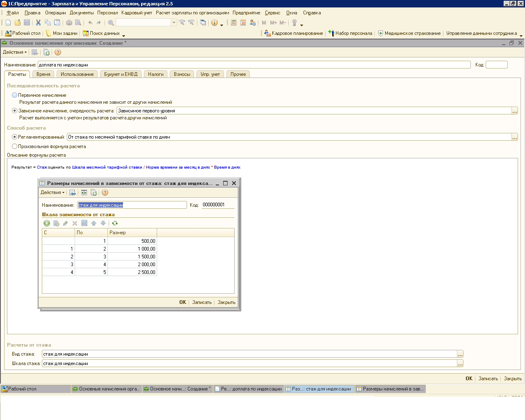Click the Размер column header
This screenshot has height=420, width=525.
coord(132,233)
